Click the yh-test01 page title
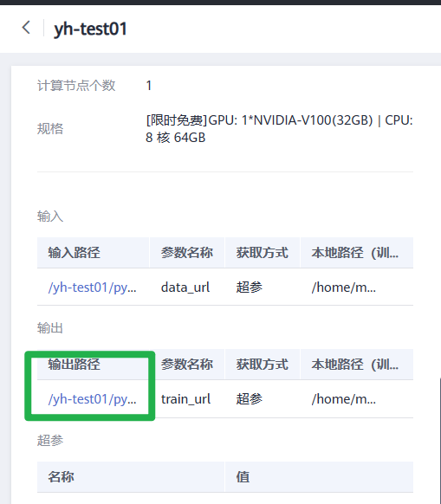The width and height of the screenshot is (441, 504). [x=90, y=29]
